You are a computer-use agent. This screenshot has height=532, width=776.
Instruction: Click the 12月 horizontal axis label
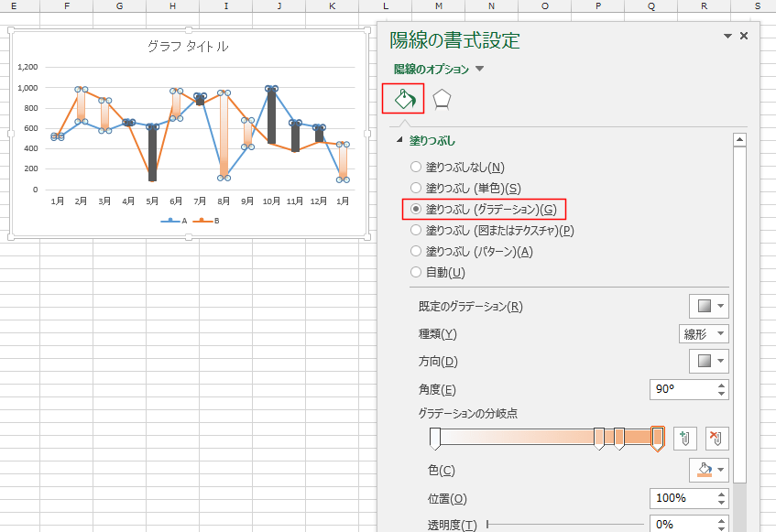point(318,201)
